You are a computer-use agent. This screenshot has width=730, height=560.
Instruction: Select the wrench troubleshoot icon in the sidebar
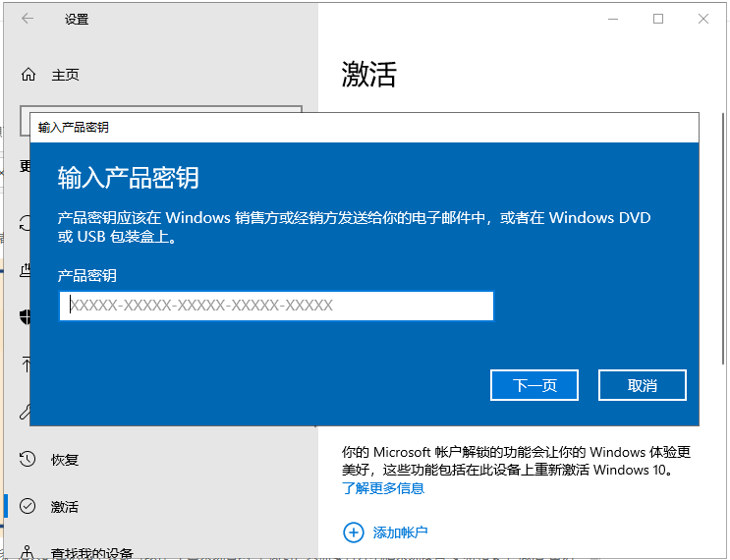pos(26,412)
